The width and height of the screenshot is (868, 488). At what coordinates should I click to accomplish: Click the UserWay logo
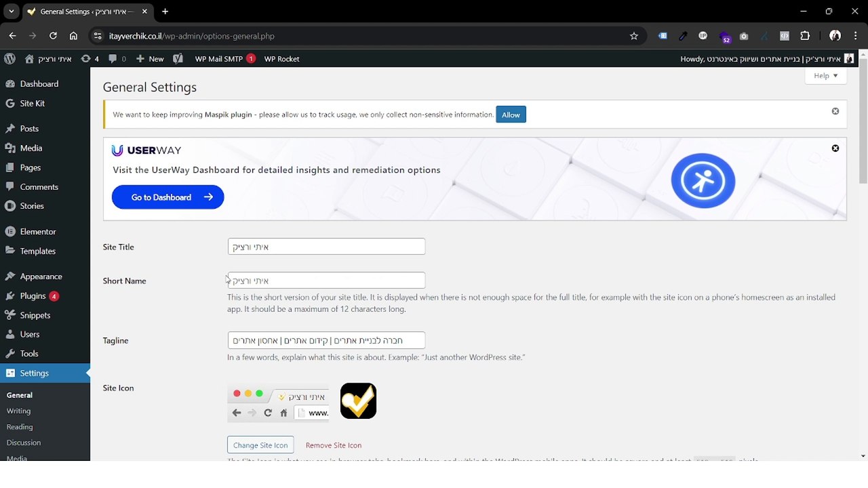pos(146,150)
